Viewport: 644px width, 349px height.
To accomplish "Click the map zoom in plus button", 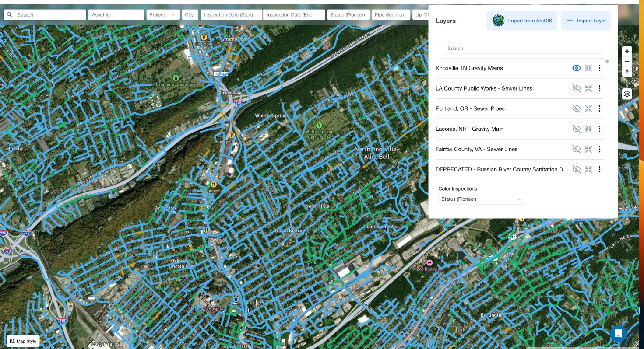I will [627, 52].
